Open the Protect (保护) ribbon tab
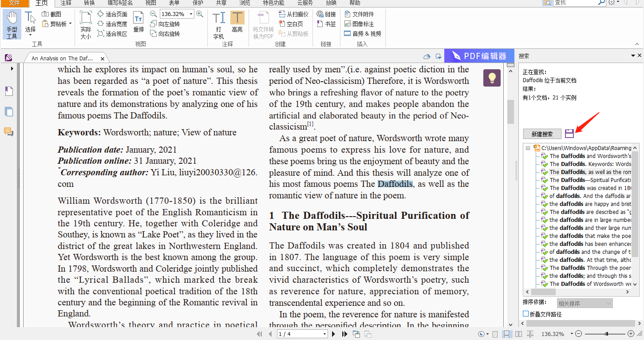 pos(198,3)
